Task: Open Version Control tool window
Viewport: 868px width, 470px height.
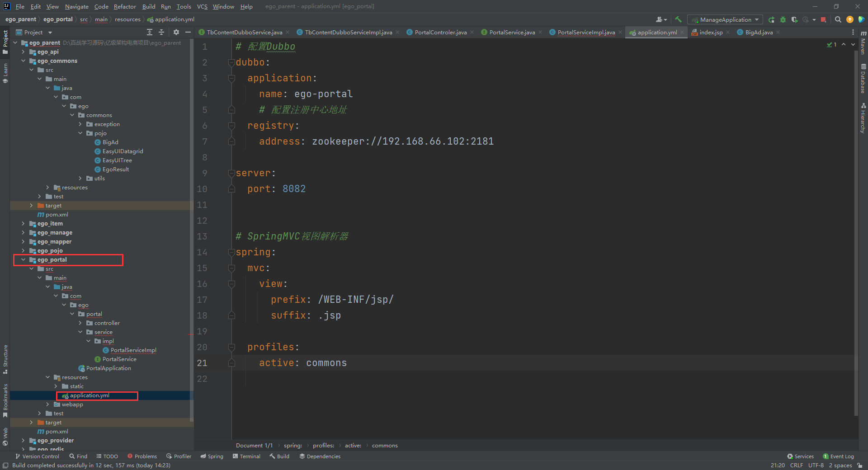Action: (x=37, y=456)
